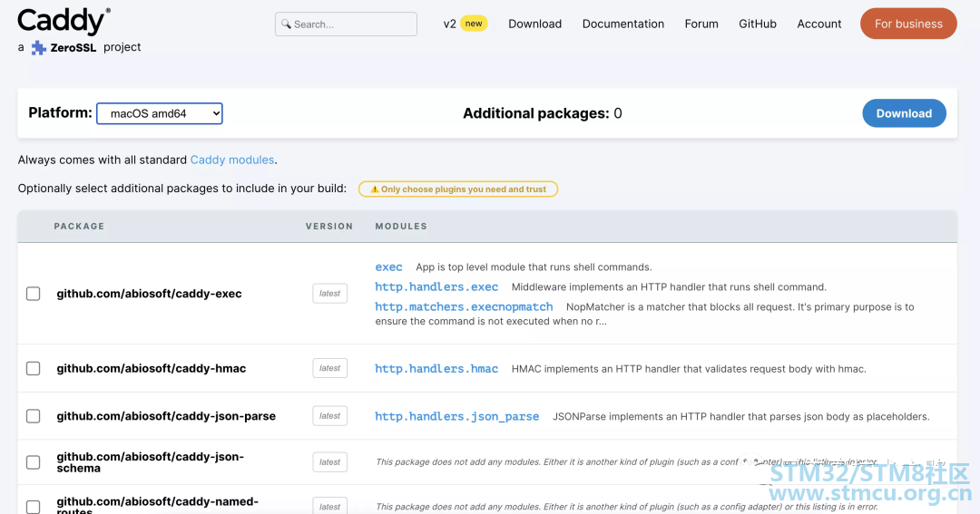The width and height of the screenshot is (980, 514).
Task: Open the Platform macOS amd64 dropdown
Action: tap(160, 113)
